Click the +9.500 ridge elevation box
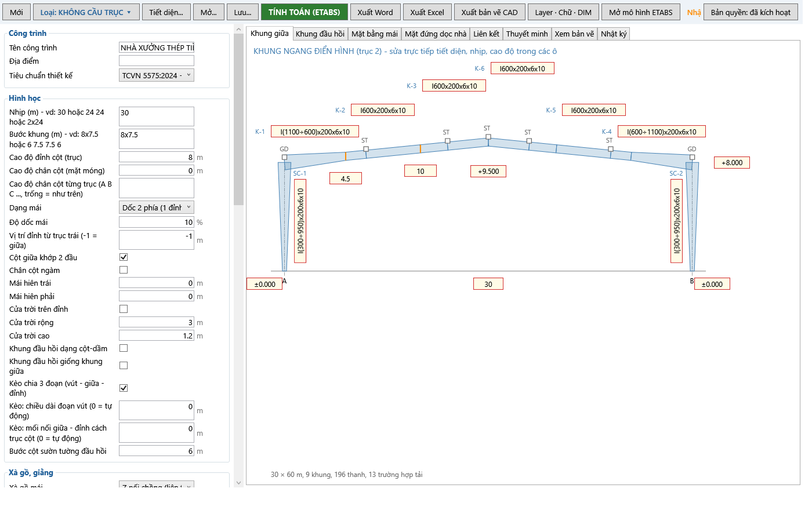The height and width of the screenshot is (510, 812). tap(488, 171)
